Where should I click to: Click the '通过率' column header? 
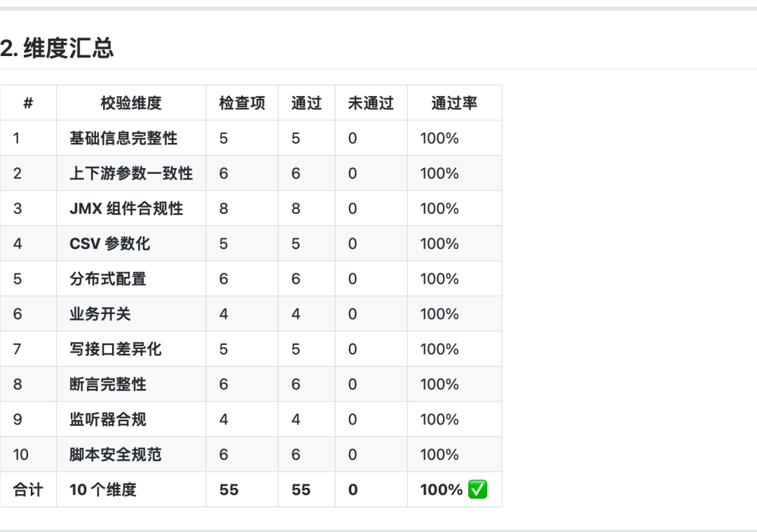(454, 103)
